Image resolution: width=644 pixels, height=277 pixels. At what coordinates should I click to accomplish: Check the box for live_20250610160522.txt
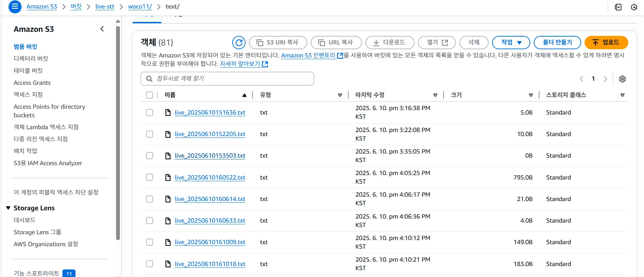pos(150,177)
